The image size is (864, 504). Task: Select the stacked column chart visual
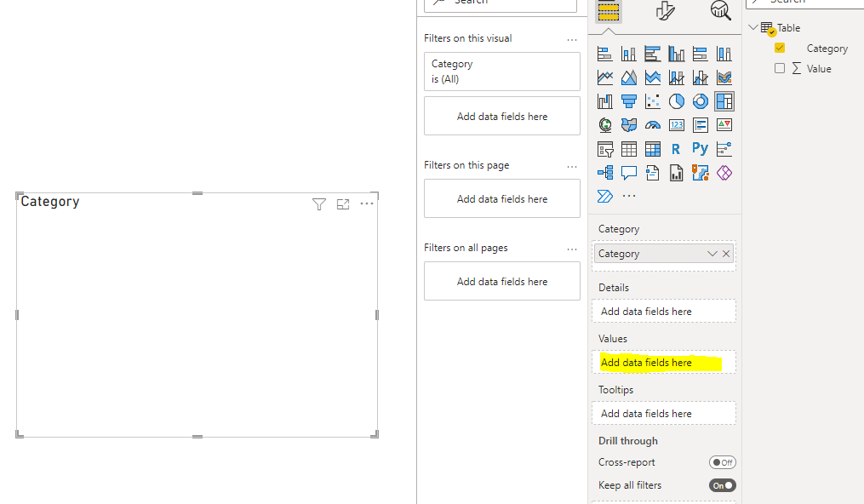[x=629, y=54]
